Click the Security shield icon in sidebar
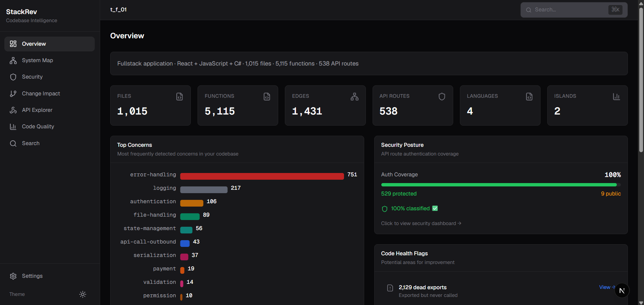 [13, 77]
